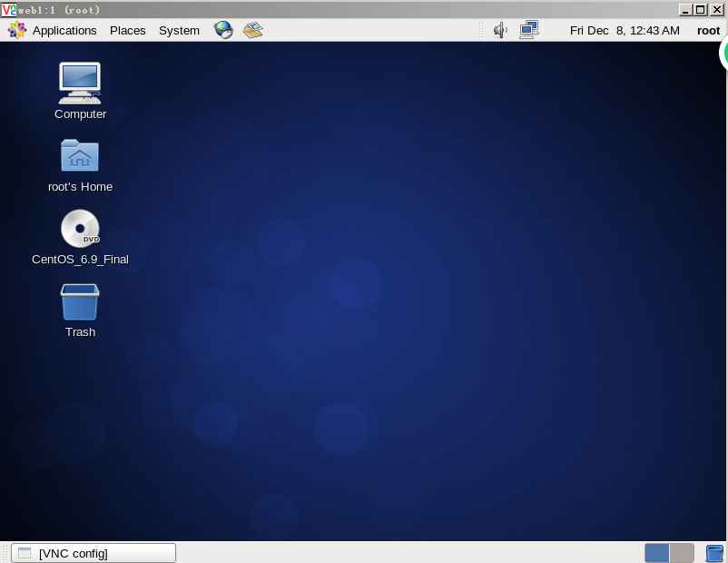Close the VNC viewer window
The width and height of the screenshot is (728, 563).
(717, 10)
